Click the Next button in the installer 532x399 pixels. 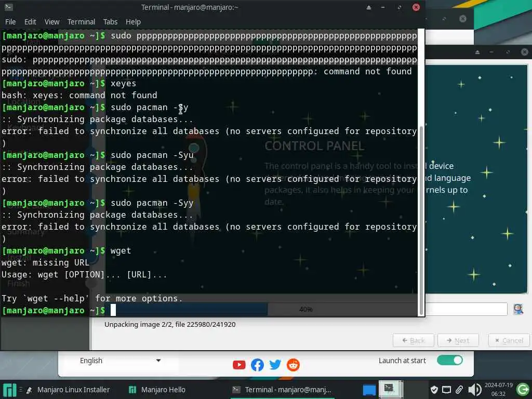[x=458, y=340]
